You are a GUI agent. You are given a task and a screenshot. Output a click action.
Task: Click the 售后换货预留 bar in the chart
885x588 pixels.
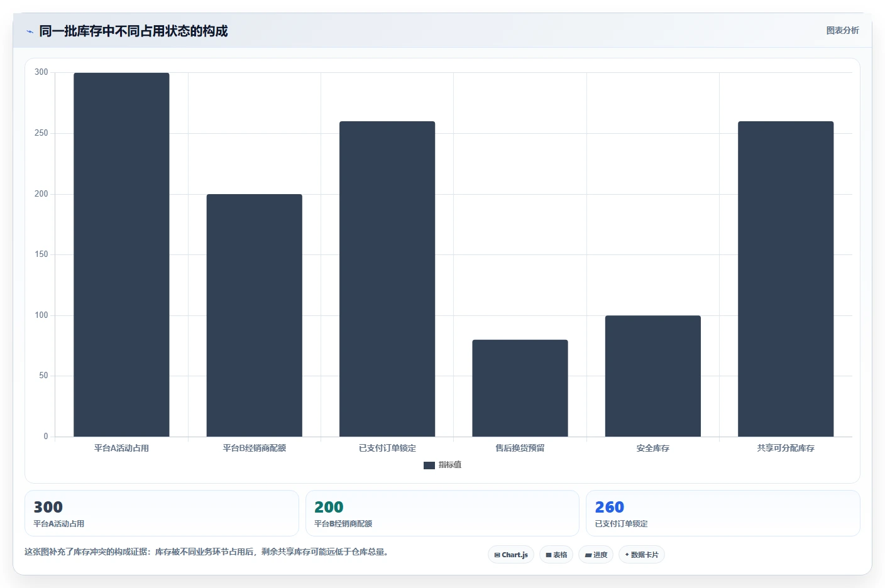(520, 388)
